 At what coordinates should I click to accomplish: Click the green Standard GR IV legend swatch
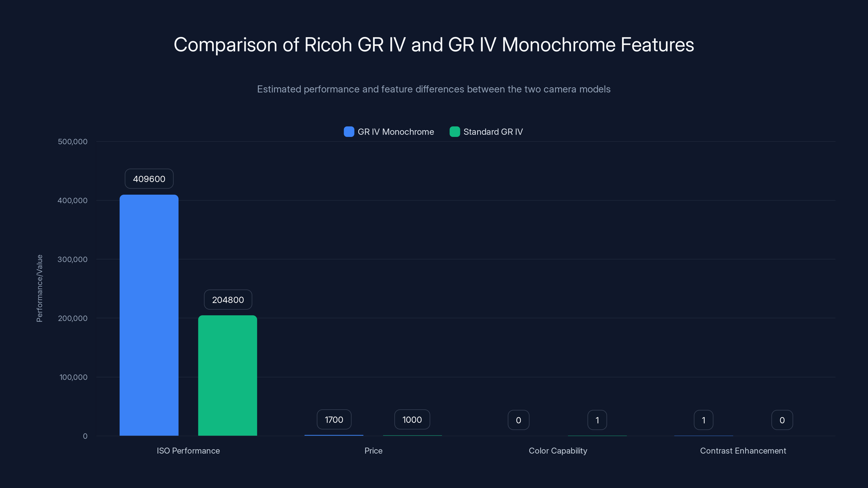pos(455,132)
